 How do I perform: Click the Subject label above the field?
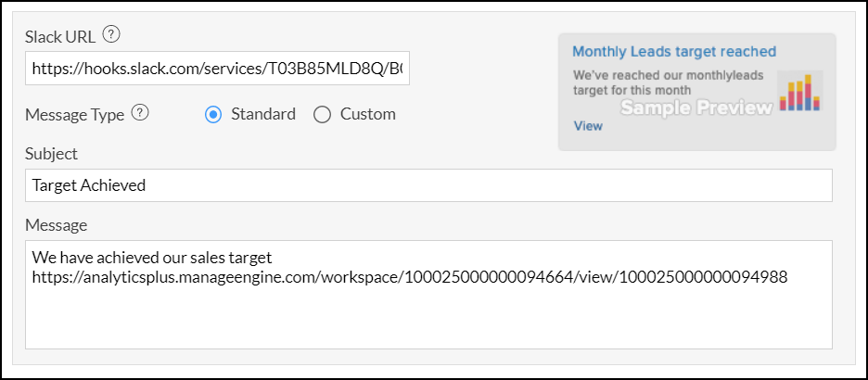tap(52, 154)
